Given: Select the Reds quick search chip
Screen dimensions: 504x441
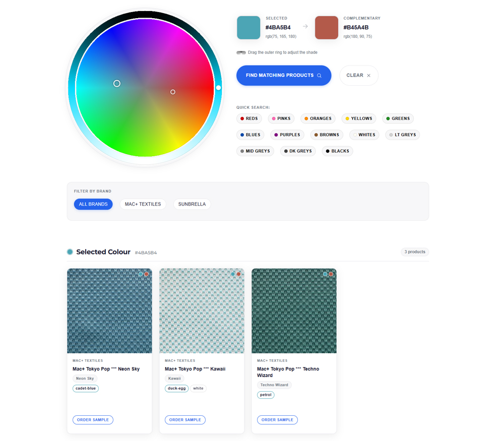Looking at the screenshot, I should coord(249,118).
